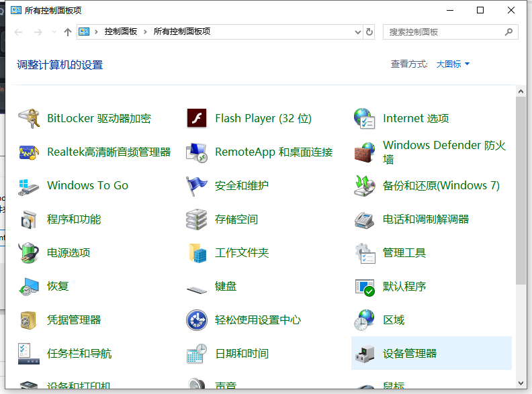Select 所有控制面板项 breadcrumb segment
The width and height of the screenshot is (532, 394).
[x=181, y=32]
